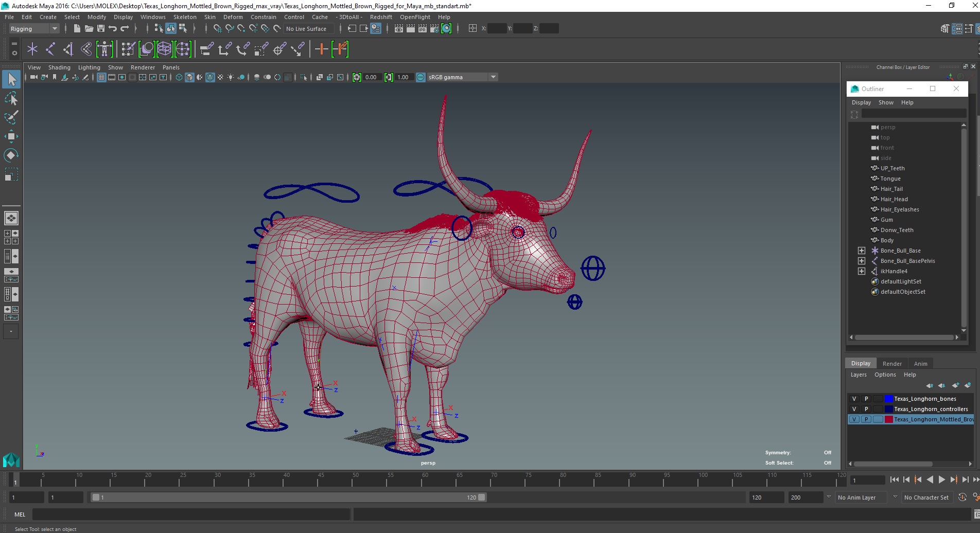Click the Create Joint tool icon on shelf
The height and width of the screenshot is (533, 980).
[x=50, y=49]
